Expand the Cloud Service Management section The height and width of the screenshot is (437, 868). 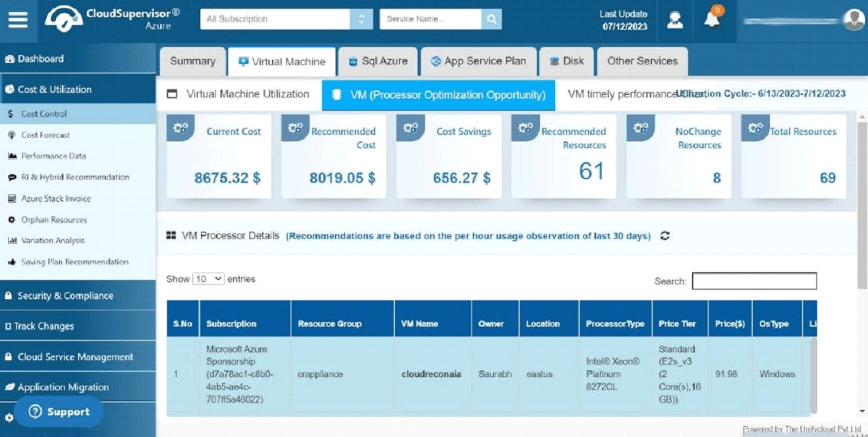coord(78,357)
